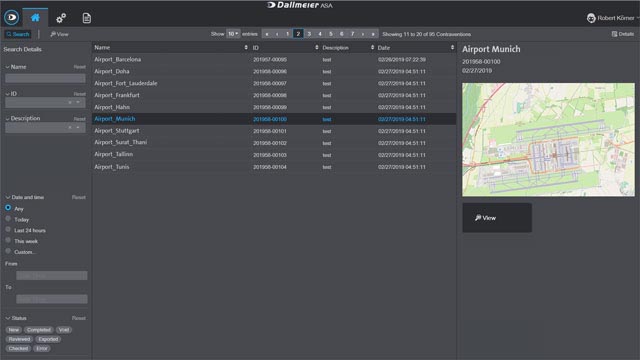Screen dimensions: 640x360
Task: Click the From date input field
Action: click(x=52, y=276)
